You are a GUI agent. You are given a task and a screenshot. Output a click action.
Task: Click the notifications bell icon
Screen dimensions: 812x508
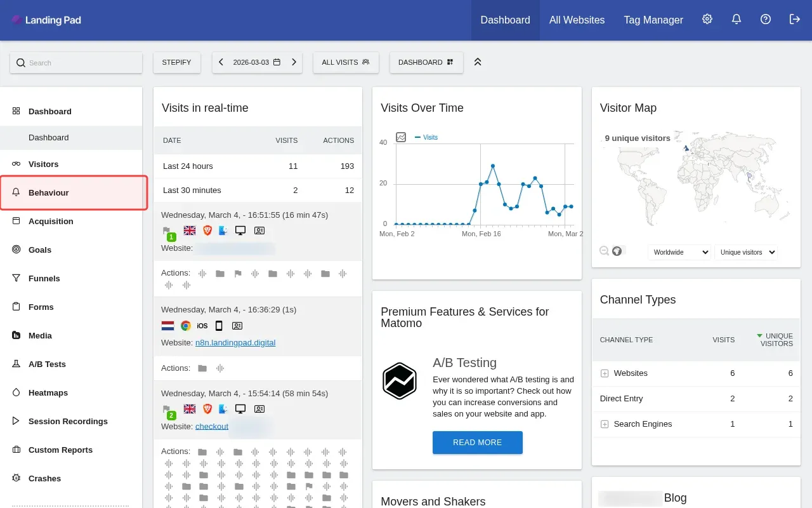pyautogui.click(x=737, y=20)
